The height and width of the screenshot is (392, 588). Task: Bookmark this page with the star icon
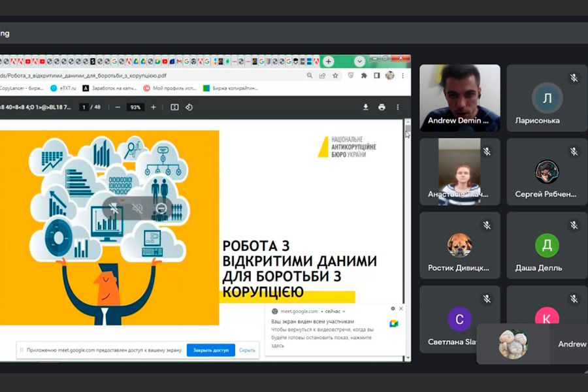click(x=335, y=75)
